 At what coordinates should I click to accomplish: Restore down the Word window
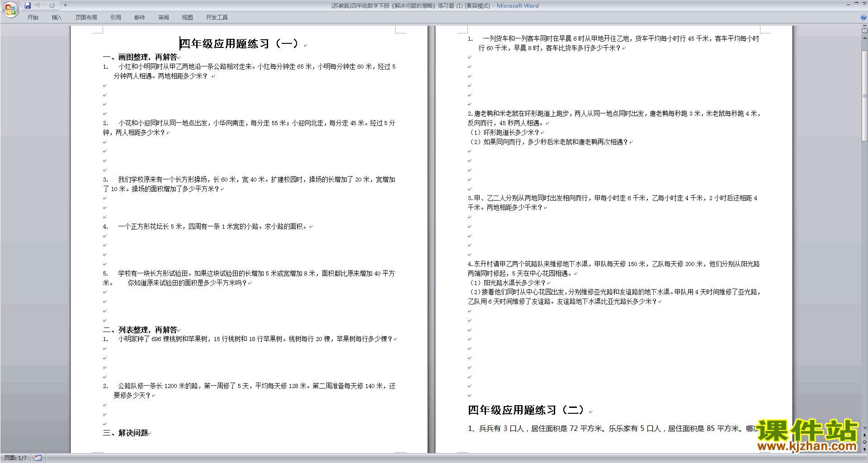pyautogui.click(x=856, y=4)
